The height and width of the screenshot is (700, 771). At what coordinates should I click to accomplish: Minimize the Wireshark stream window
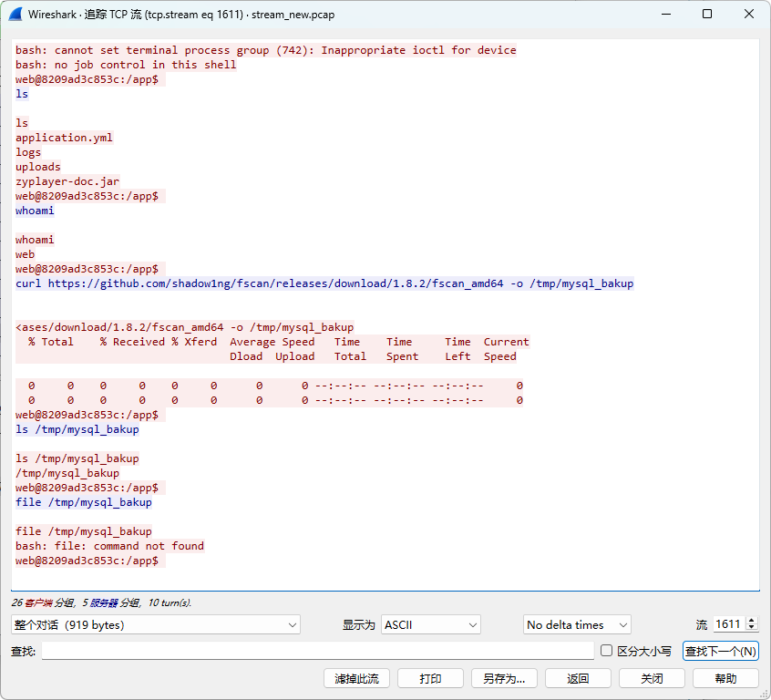[x=666, y=14]
